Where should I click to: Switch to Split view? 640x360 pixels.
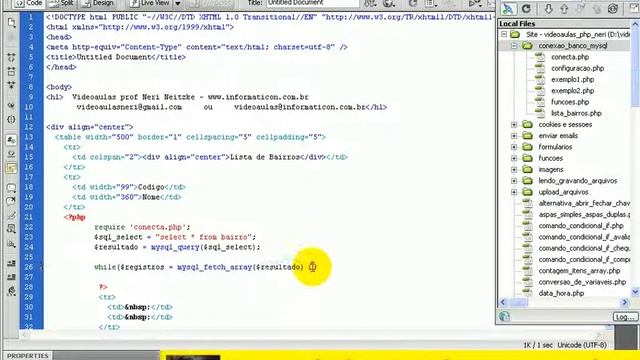tap(61, 3)
